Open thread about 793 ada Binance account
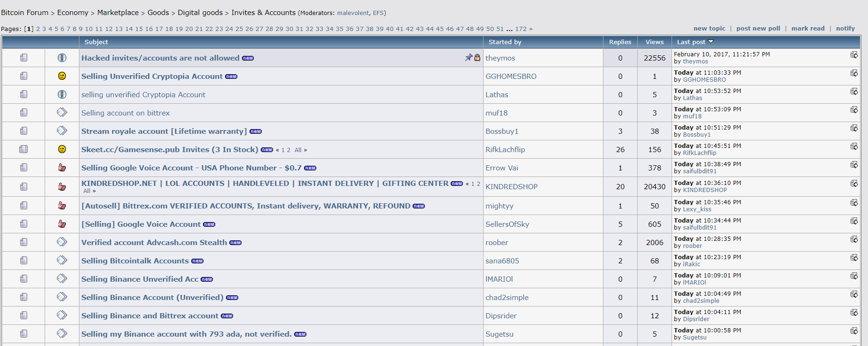Image resolution: width=868 pixels, height=346 pixels. pos(187,334)
